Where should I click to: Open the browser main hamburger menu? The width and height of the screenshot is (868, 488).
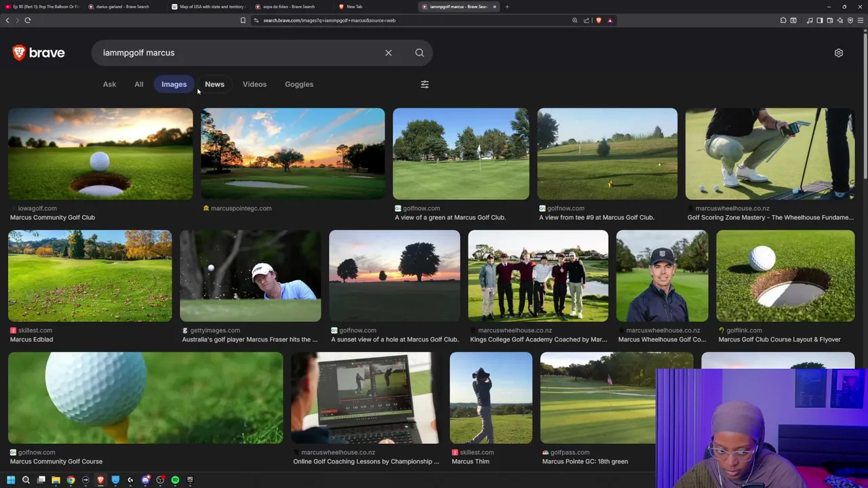pyautogui.click(x=861, y=20)
